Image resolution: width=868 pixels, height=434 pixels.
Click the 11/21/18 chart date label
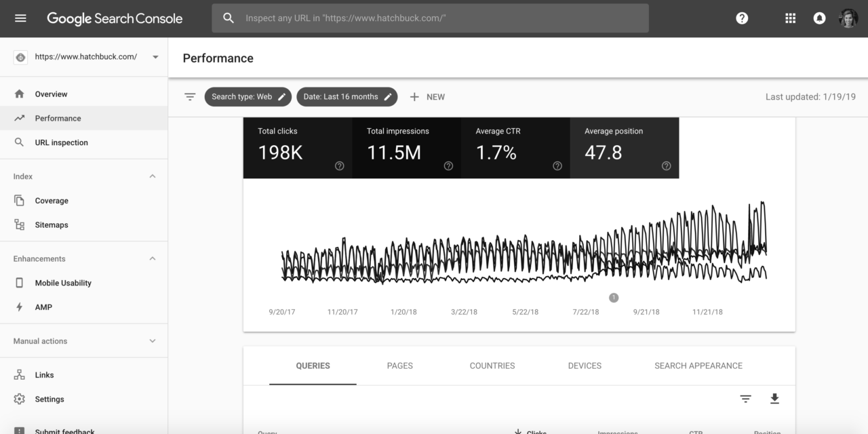click(x=707, y=312)
